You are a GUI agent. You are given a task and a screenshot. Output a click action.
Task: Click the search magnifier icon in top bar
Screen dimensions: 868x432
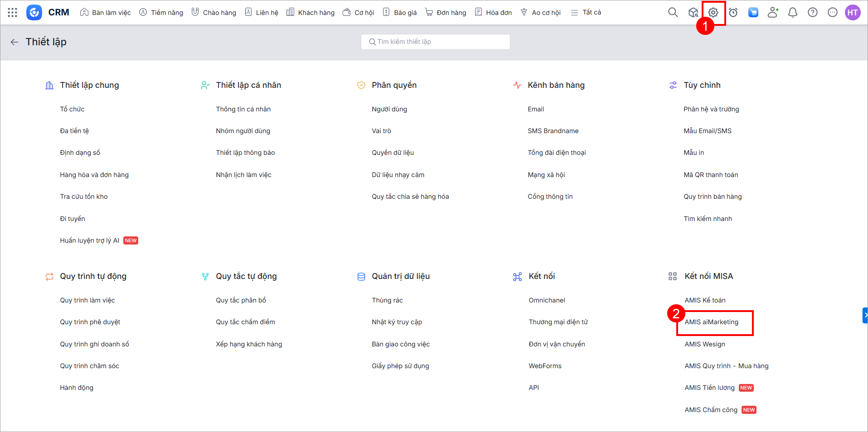673,13
